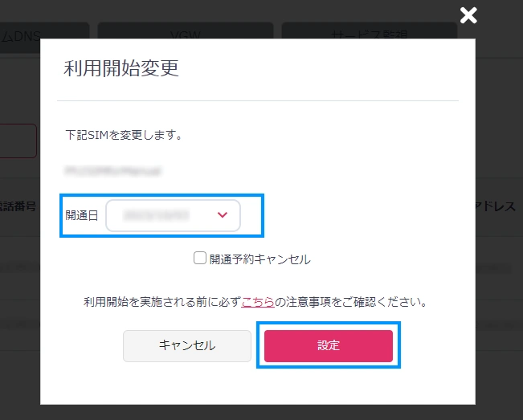Click the 電話番号 column header
The height and width of the screenshot is (420, 523).
18,206
